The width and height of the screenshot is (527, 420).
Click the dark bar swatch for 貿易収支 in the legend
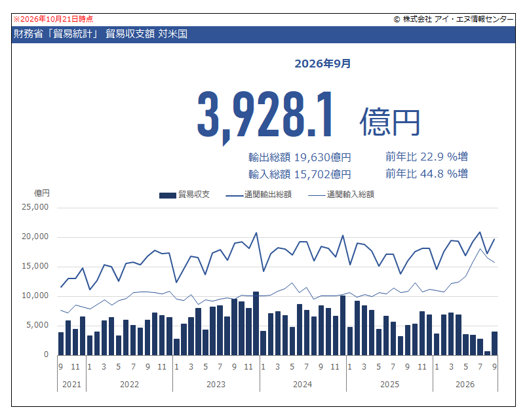click(x=168, y=195)
